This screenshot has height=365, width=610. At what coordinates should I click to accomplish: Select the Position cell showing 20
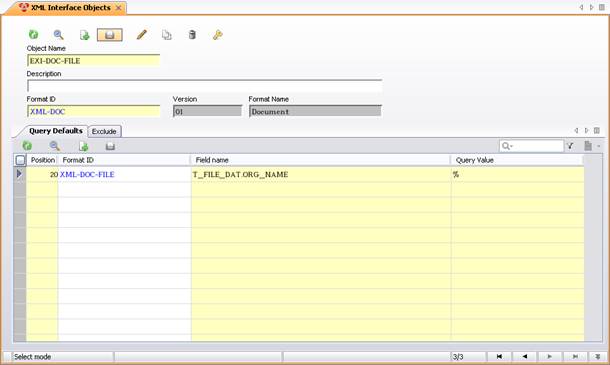(x=42, y=174)
